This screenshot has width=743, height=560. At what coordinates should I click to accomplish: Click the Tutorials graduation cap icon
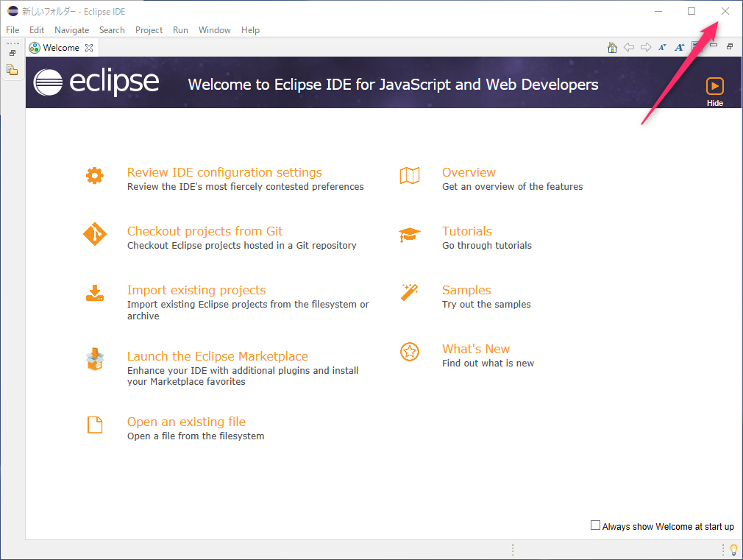tap(410, 234)
